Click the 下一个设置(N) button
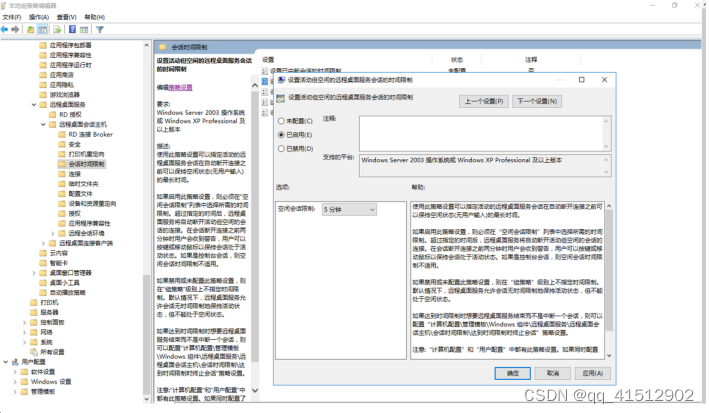 537,101
